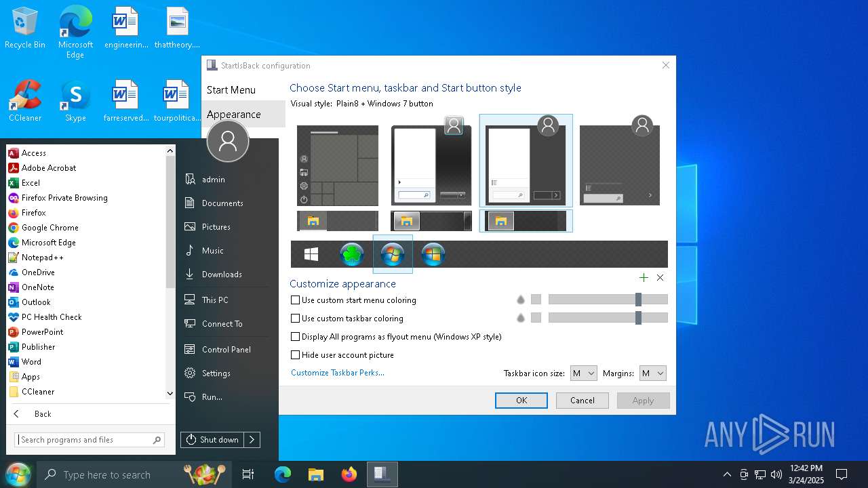This screenshot has height=488, width=868.
Task: Remove start button image with X icon
Action: [x=660, y=277]
